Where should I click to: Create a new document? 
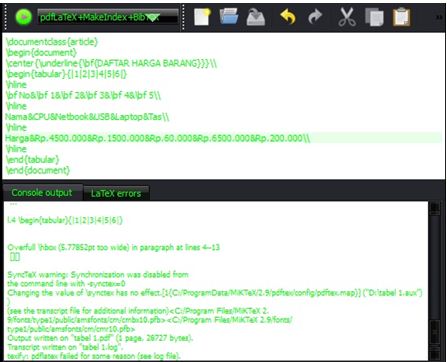coord(202,17)
